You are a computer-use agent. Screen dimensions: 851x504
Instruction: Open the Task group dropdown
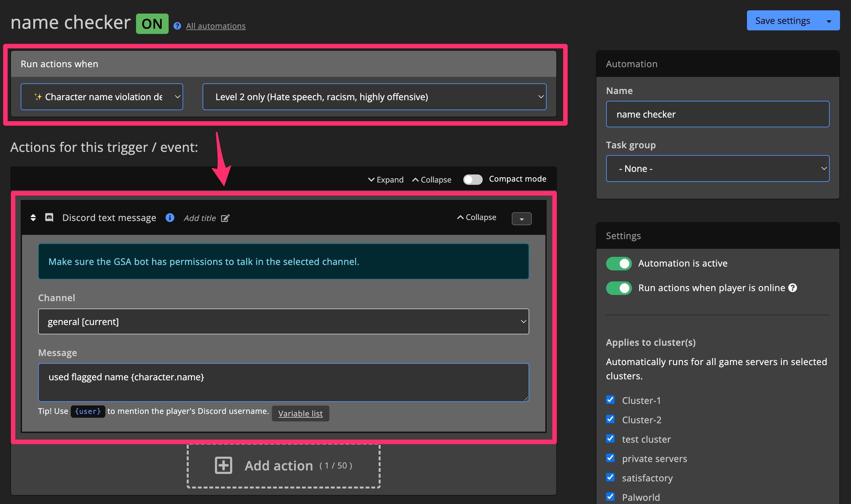pos(717,168)
